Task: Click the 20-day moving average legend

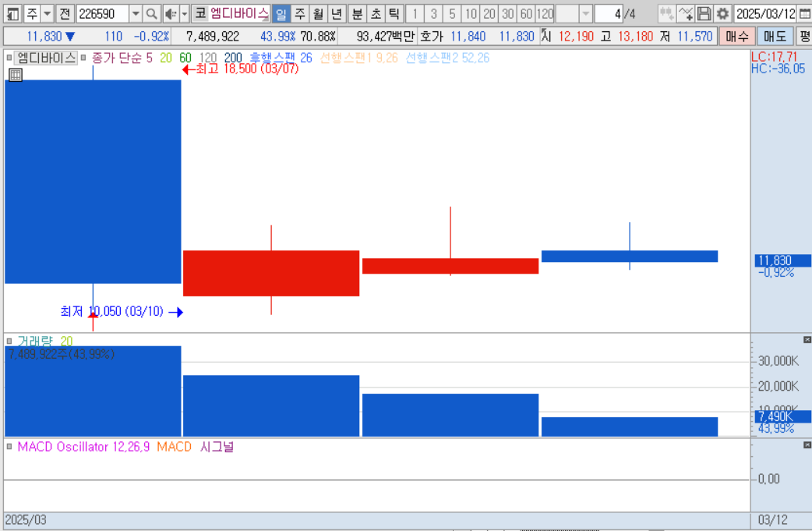Action: 166,58
